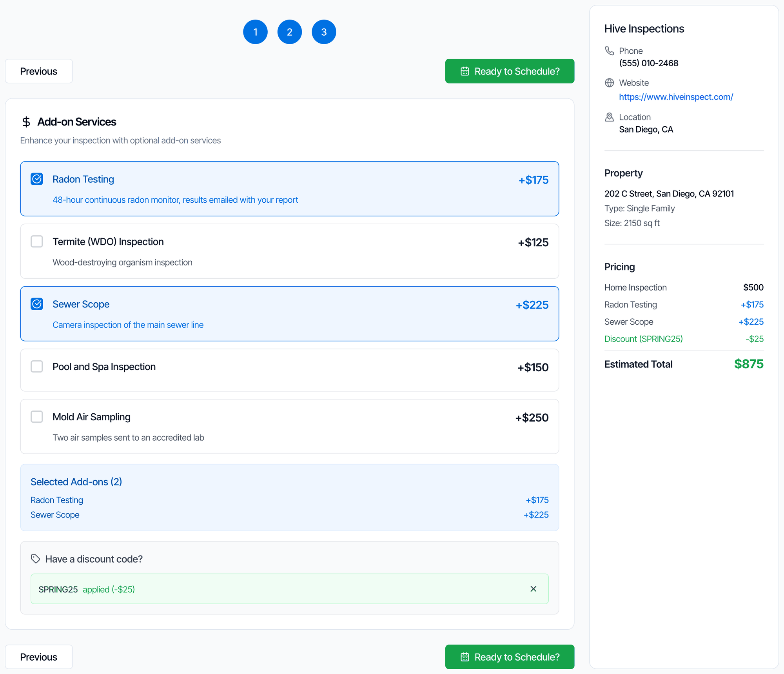Click the top Ready to Schedule button
Image resolution: width=784 pixels, height=674 pixels.
[510, 71]
